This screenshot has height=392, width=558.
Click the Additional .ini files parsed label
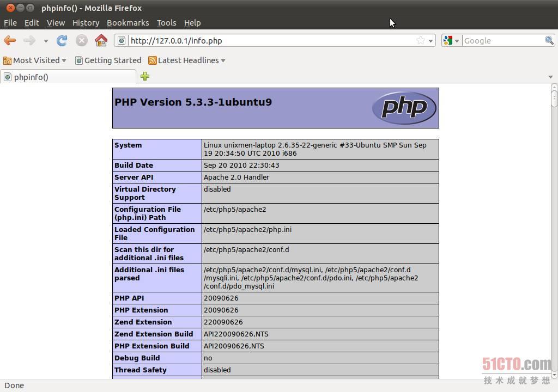point(149,274)
